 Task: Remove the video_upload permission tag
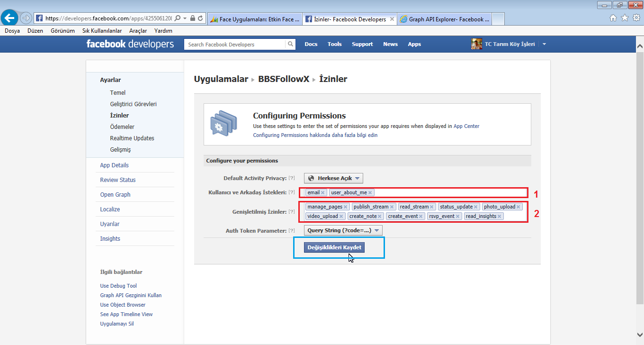point(341,216)
